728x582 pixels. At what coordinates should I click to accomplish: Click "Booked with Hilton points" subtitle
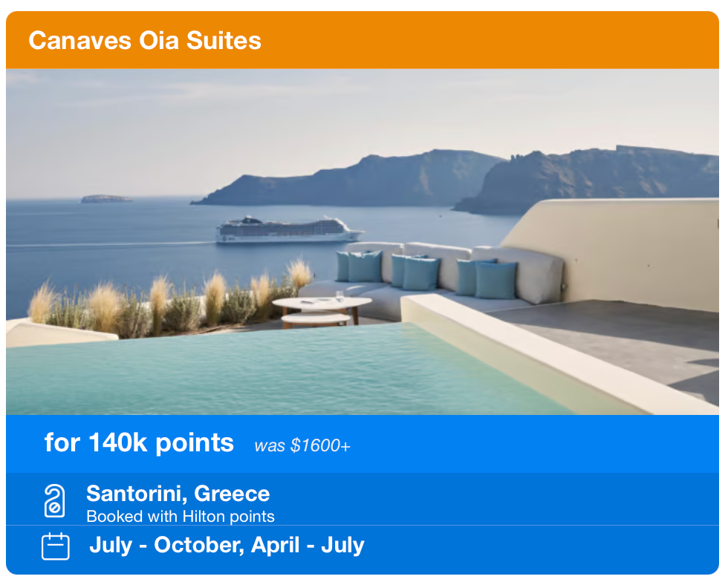[181, 516]
